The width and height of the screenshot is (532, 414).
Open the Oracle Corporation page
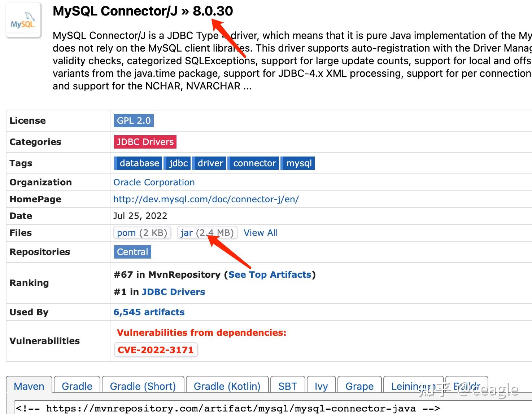(x=154, y=182)
